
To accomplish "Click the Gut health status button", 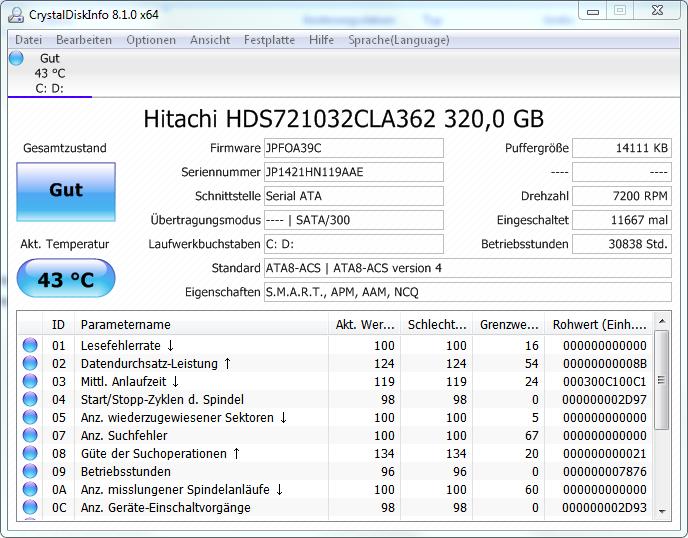I will point(66,191).
